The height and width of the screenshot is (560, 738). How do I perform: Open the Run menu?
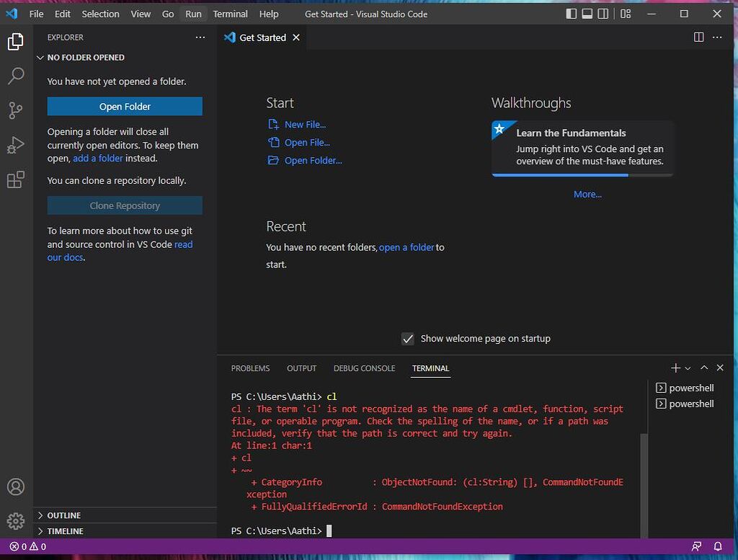pos(193,14)
